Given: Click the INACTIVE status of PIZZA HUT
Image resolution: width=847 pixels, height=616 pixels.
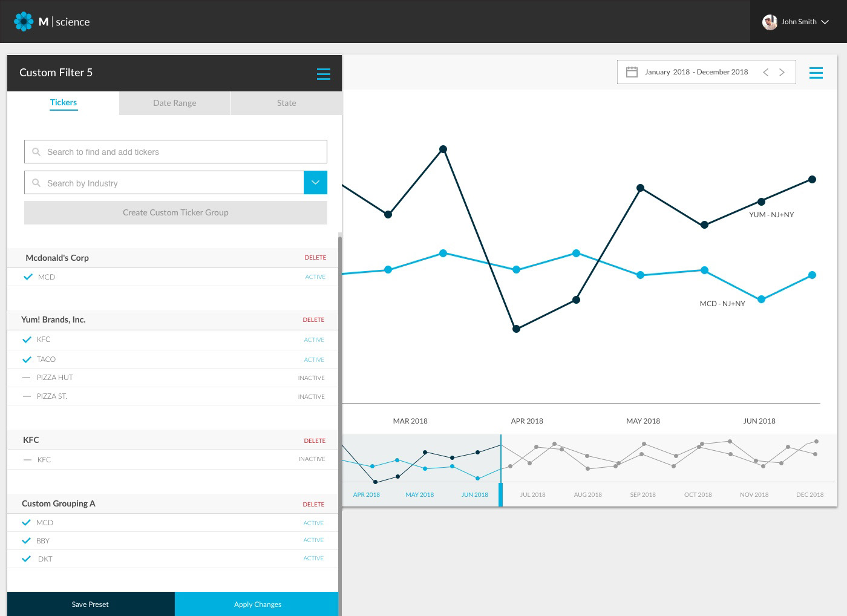Looking at the screenshot, I should tap(311, 378).
